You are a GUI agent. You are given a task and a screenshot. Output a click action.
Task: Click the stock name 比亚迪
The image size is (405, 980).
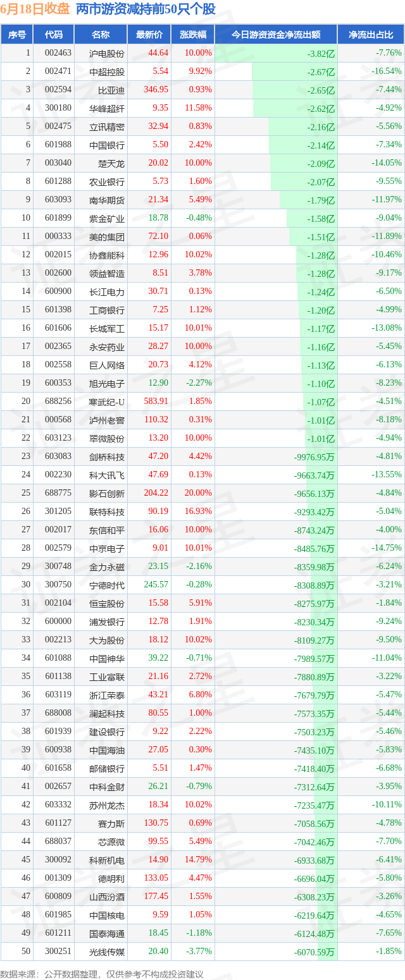pos(111,90)
